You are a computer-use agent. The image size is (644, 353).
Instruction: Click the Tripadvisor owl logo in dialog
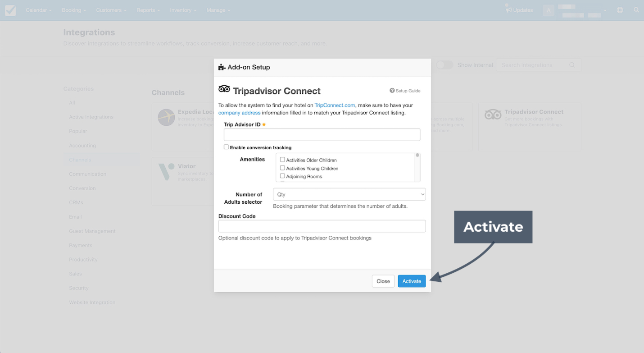224,89
